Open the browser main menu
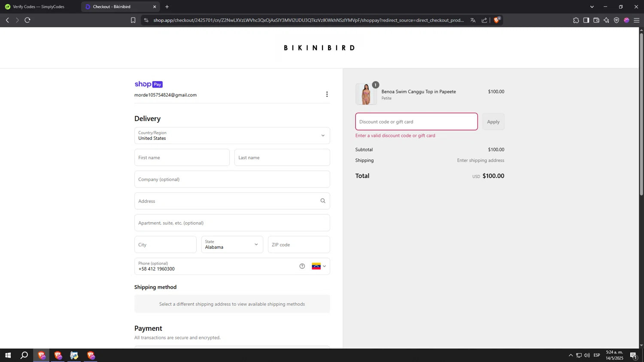644x362 pixels. 637,20
